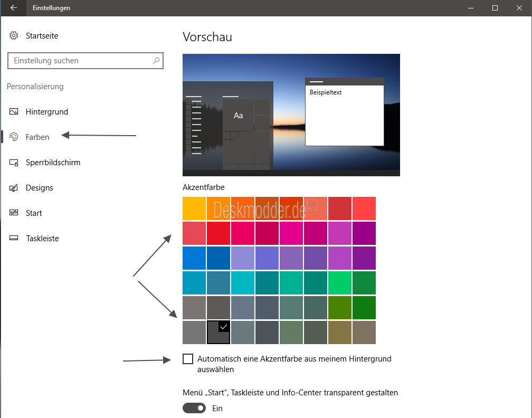Select the Hintergrund picture icon in sidebar
The width and height of the screenshot is (532, 418).
[13, 111]
